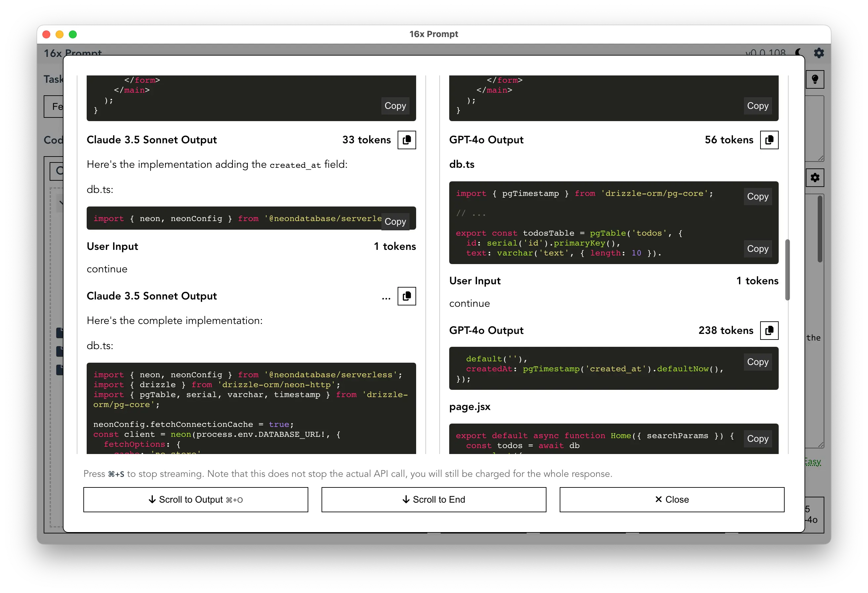The image size is (868, 593).
Task: Click the left "User Input" heading
Action: tap(112, 246)
